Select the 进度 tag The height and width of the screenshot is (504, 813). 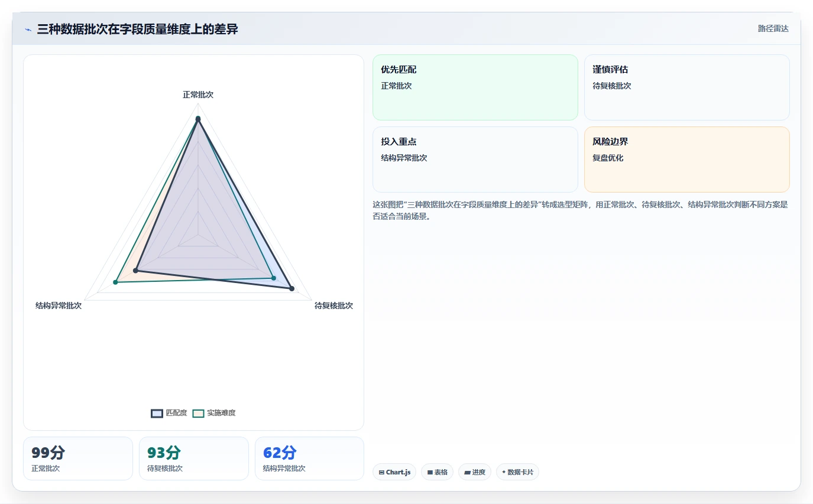tap(474, 472)
